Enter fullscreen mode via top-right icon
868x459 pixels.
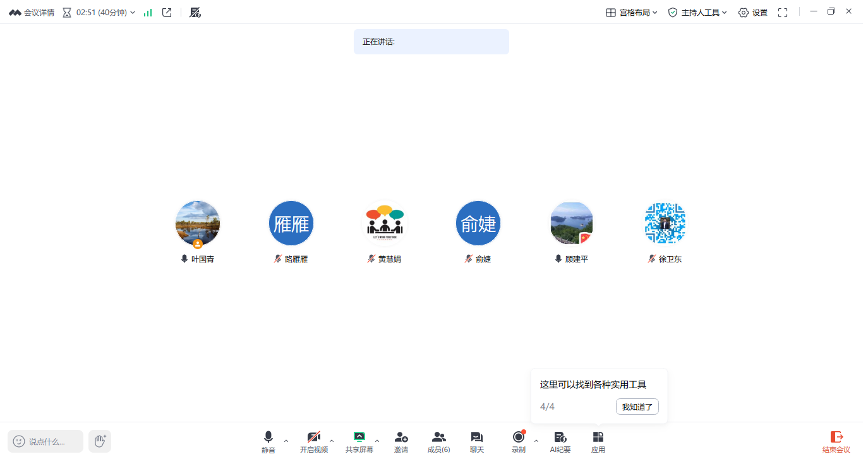pyautogui.click(x=783, y=13)
